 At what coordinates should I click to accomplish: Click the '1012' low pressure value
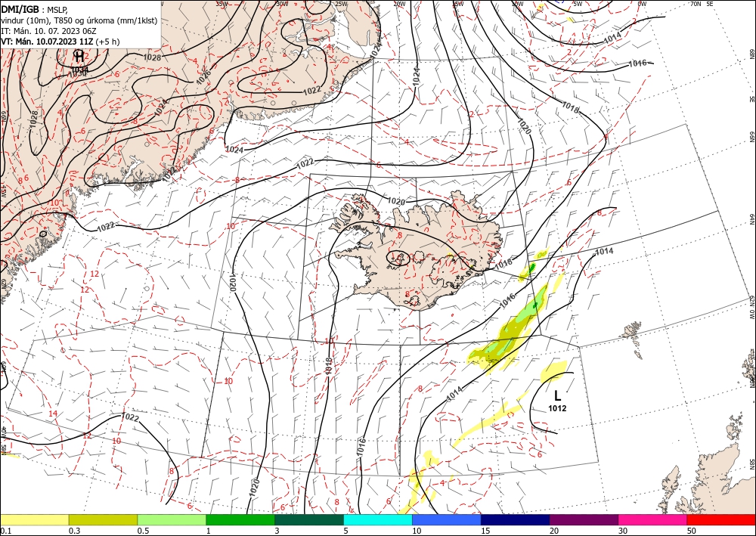[x=557, y=408]
